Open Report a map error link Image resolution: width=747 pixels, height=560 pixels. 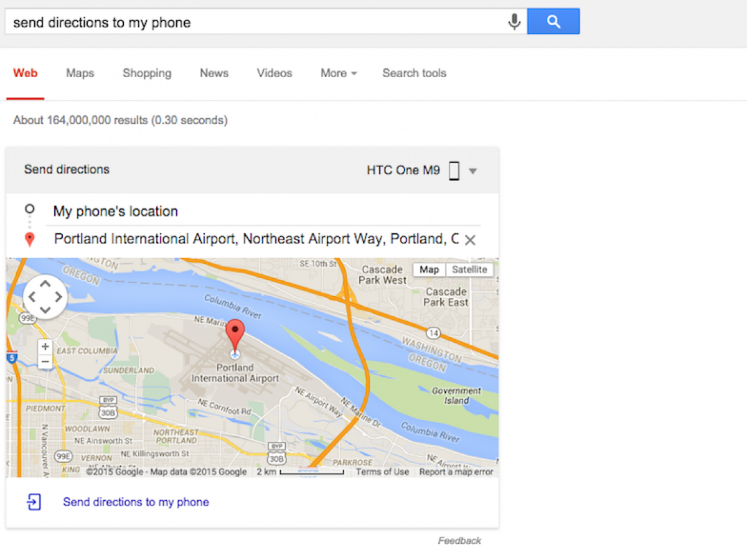point(456,472)
